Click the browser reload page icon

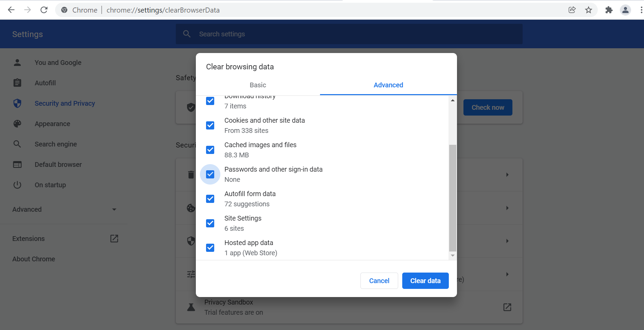pos(44,10)
